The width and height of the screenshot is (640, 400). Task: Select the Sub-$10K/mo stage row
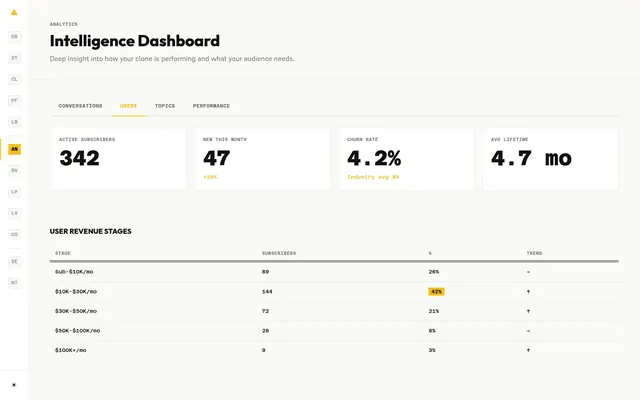pyautogui.click(x=334, y=272)
